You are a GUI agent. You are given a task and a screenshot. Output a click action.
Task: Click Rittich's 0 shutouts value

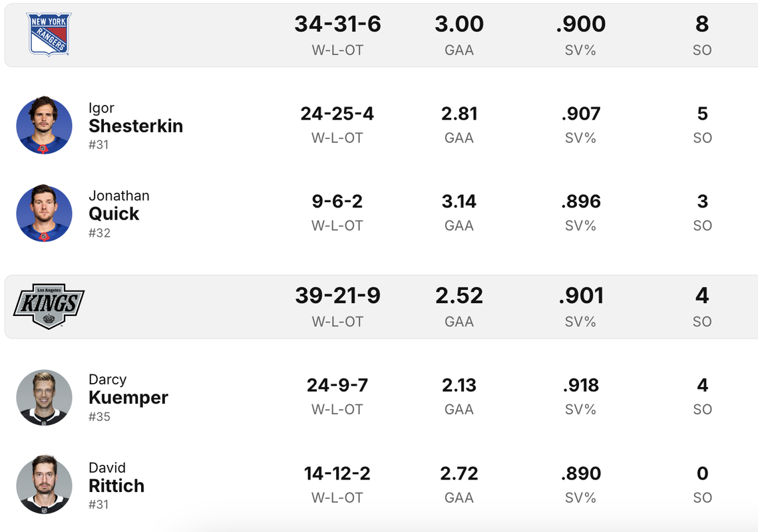pos(702,473)
